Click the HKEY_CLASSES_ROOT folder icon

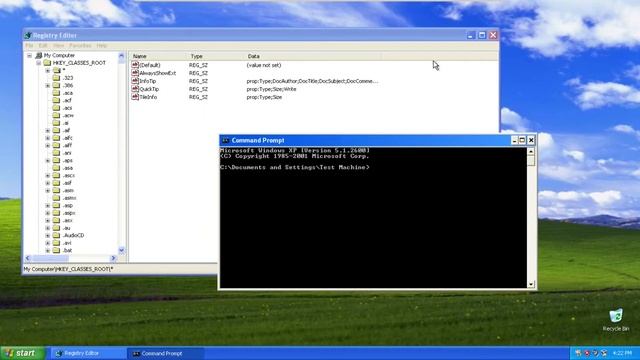coord(47,62)
